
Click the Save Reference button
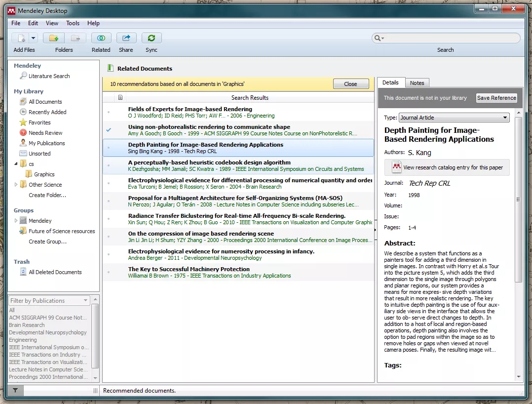(496, 98)
